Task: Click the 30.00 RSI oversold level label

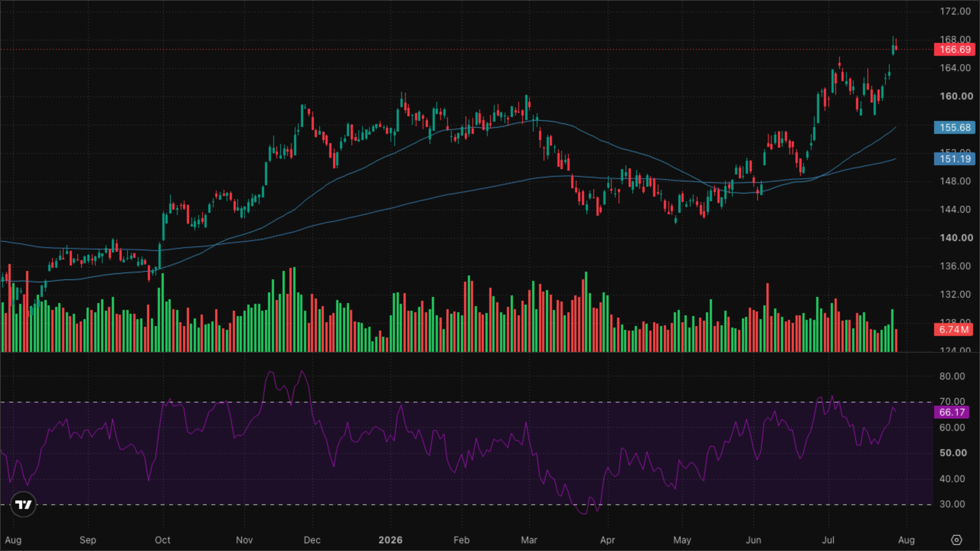Action: pyautogui.click(x=952, y=504)
